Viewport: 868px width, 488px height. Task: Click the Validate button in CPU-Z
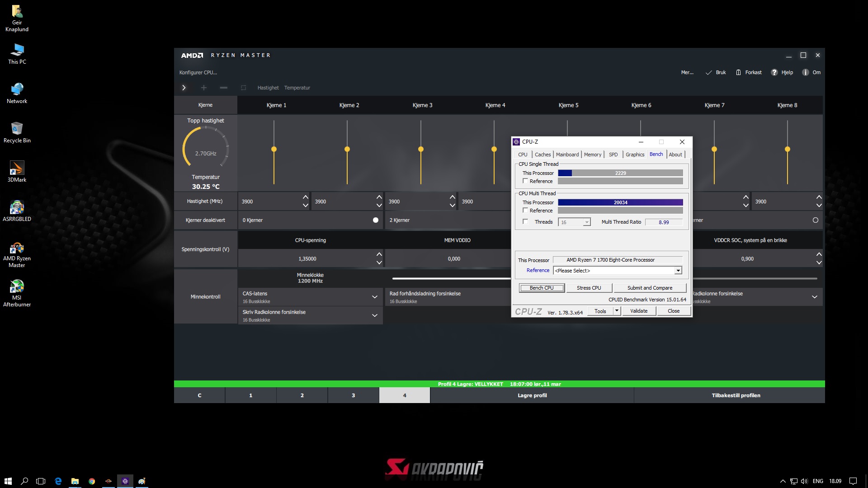(639, 311)
